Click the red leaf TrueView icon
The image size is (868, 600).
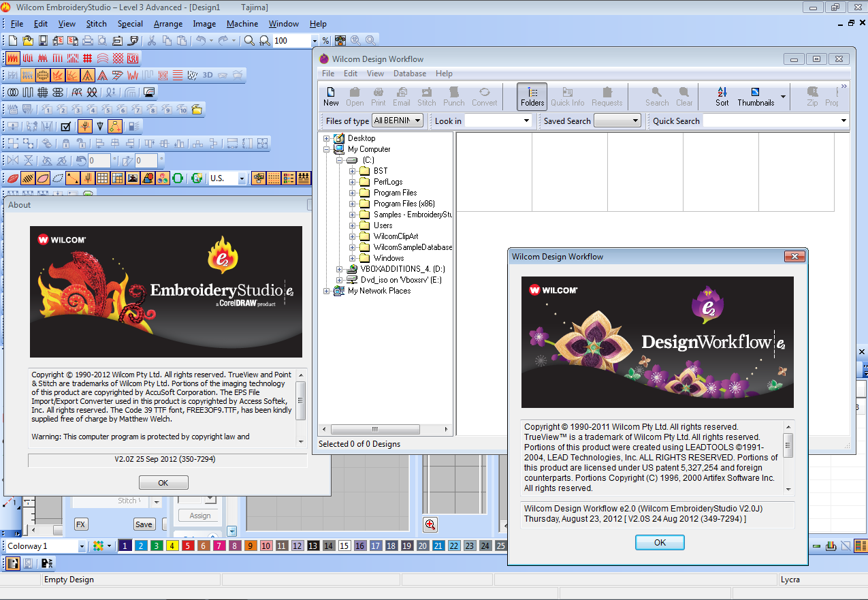point(13,178)
